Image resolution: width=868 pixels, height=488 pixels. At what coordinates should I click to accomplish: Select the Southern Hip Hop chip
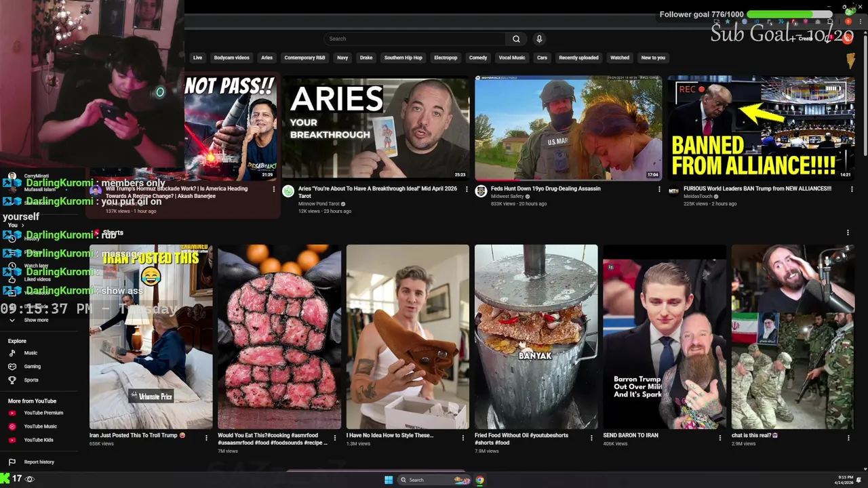pos(403,58)
